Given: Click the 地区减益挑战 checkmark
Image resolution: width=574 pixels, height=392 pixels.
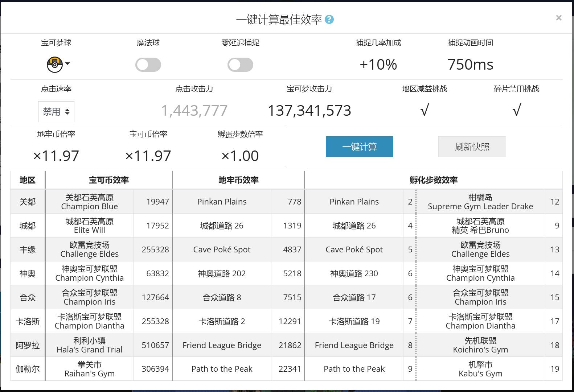Looking at the screenshot, I should coord(424,110).
